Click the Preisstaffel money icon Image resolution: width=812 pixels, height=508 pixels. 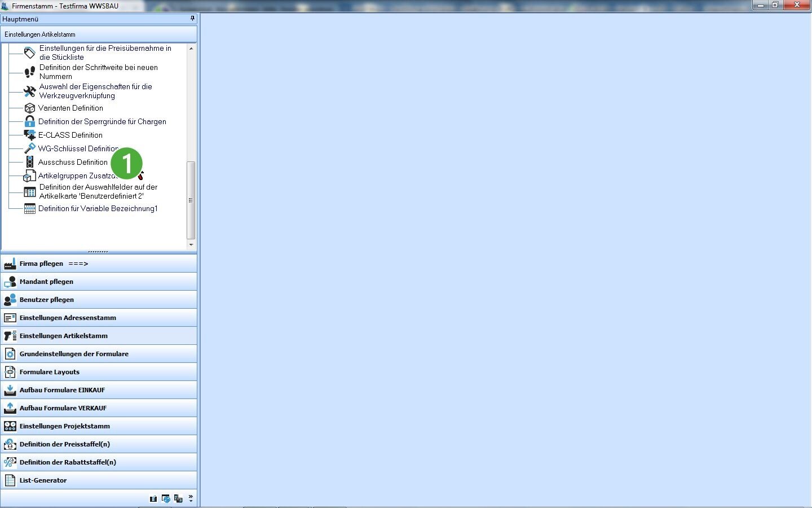click(x=10, y=444)
